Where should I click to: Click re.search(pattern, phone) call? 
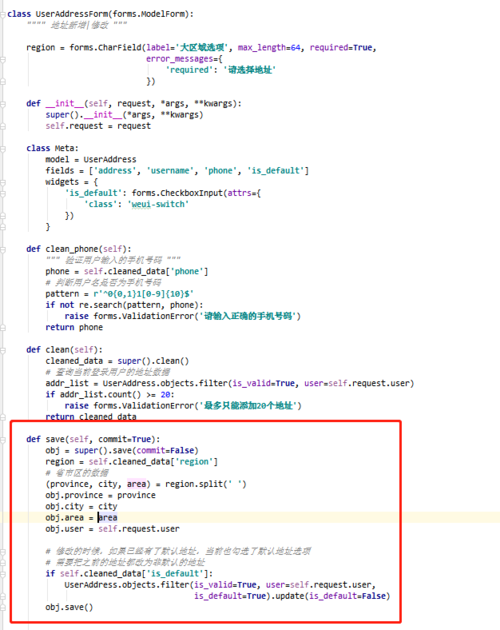[139, 305]
